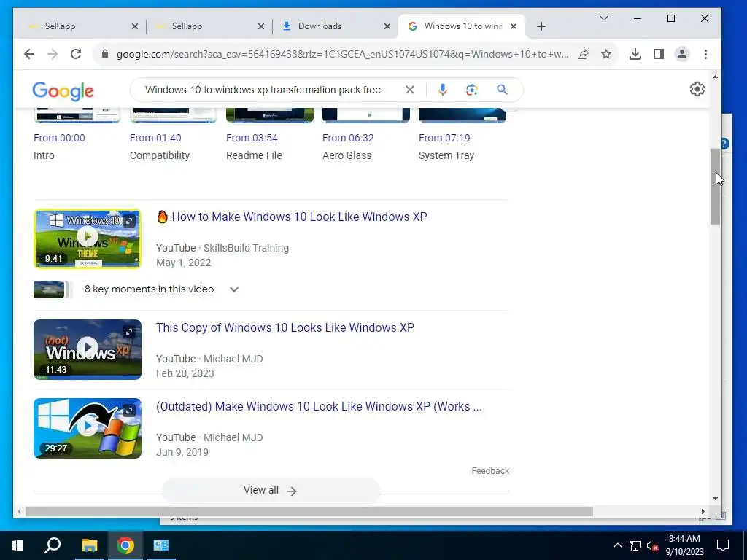
Task: Open Chrome three-dot menu
Action: click(x=705, y=54)
